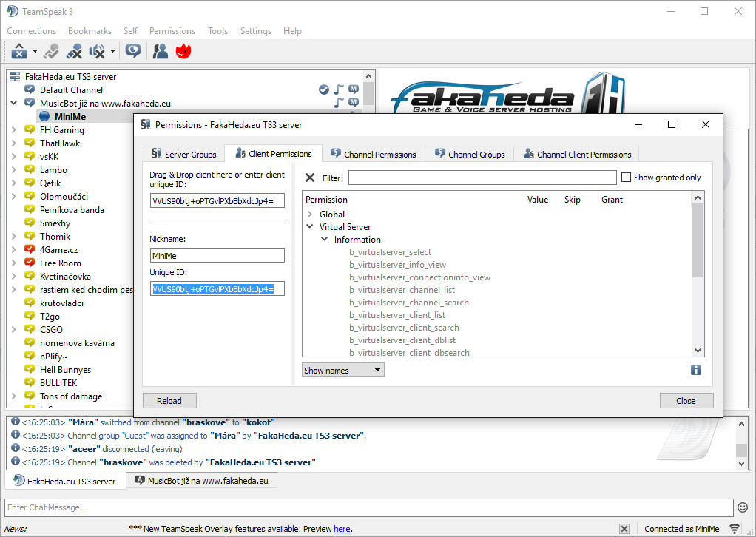Screen dimensions: 756x537
Task: Click the music note icon on the Default Channel row
Action: (x=340, y=89)
